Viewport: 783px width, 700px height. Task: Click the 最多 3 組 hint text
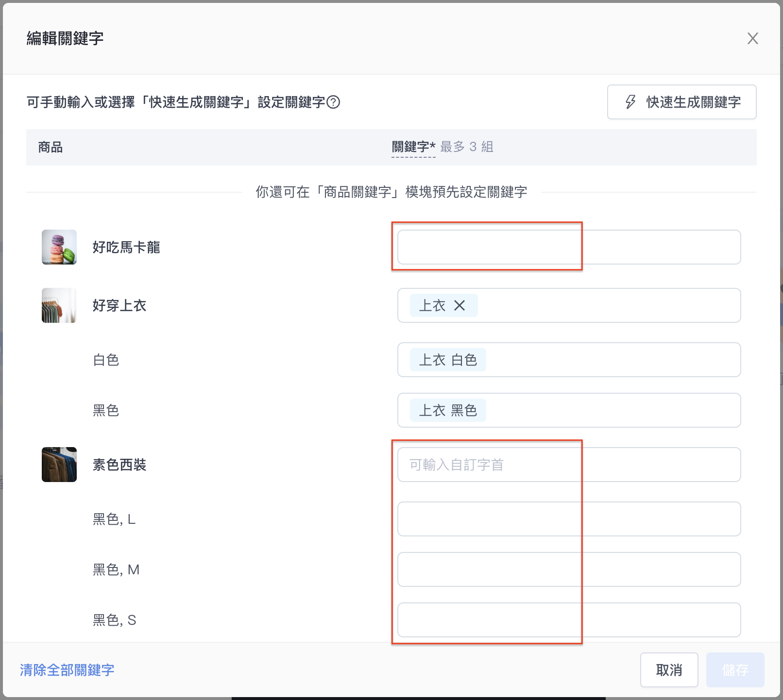(x=467, y=147)
